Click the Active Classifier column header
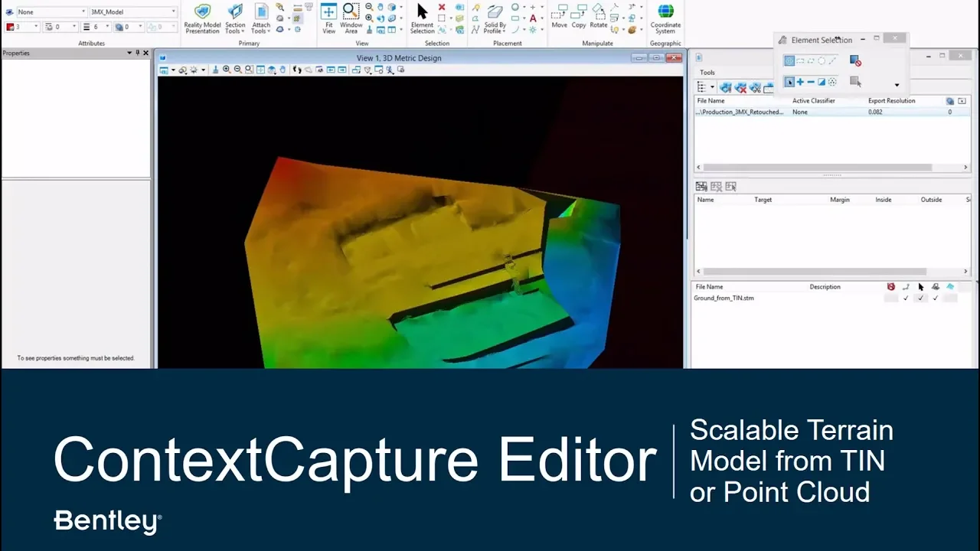 [x=813, y=101]
